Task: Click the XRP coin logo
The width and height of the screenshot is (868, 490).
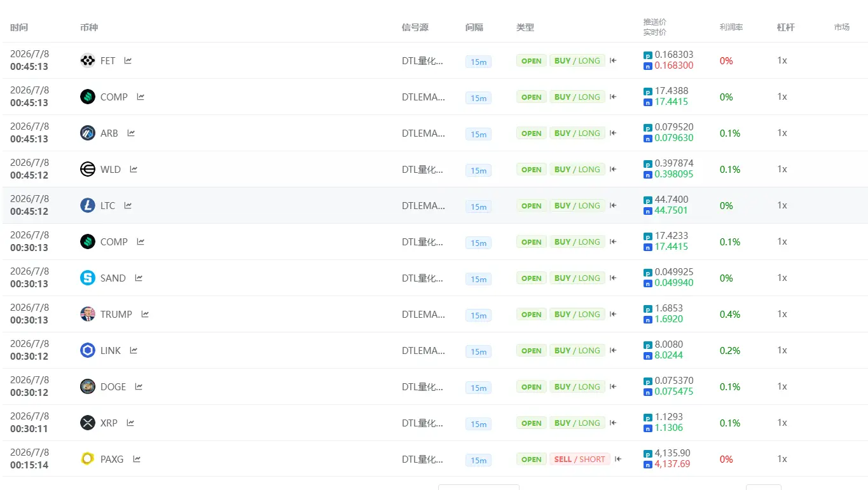Action: (x=88, y=423)
